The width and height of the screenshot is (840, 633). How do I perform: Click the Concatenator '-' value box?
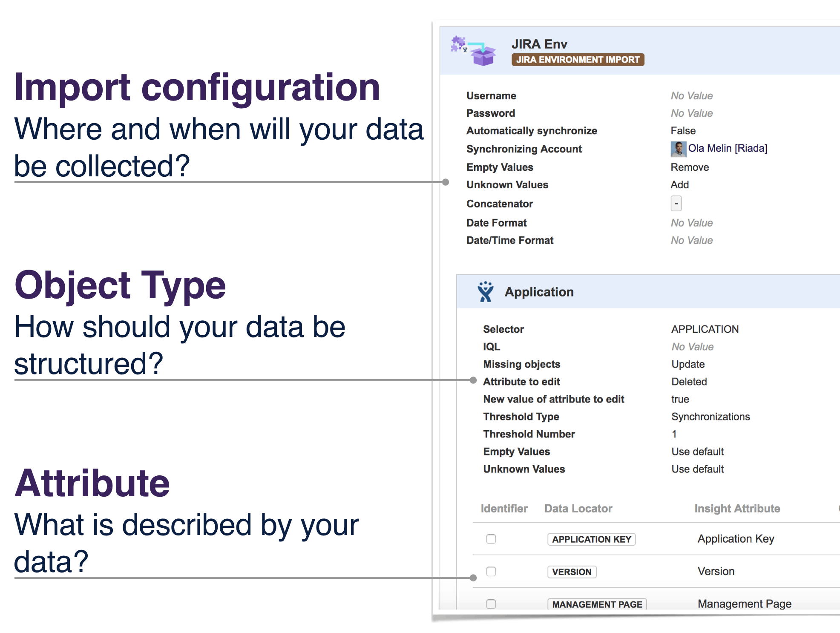(x=676, y=204)
